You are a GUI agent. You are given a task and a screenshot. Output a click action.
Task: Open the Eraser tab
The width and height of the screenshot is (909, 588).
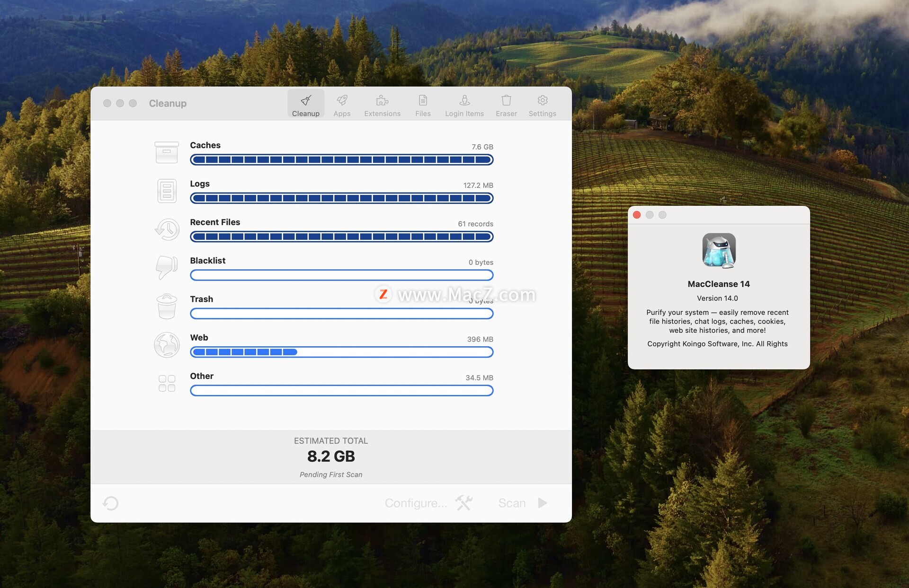click(506, 104)
